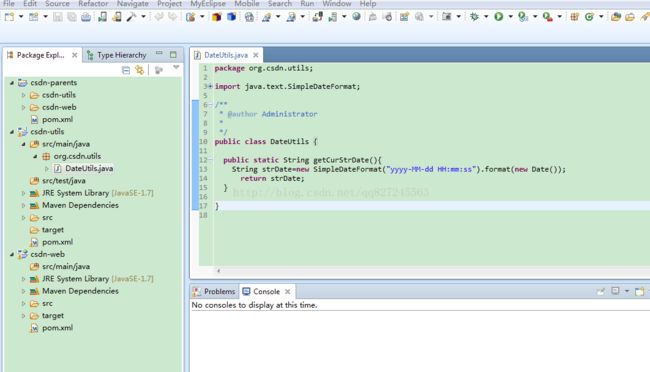Click the New file toolbar icon

(9, 17)
